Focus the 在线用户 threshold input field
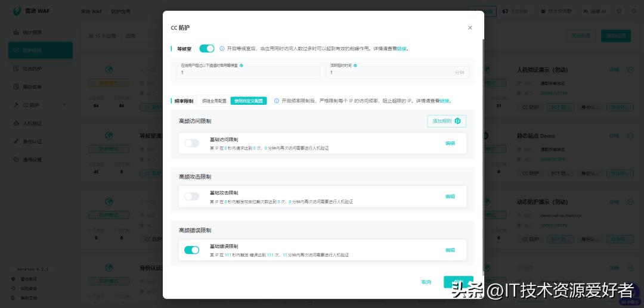The width and height of the screenshot is (644, 308). [248, 73]
